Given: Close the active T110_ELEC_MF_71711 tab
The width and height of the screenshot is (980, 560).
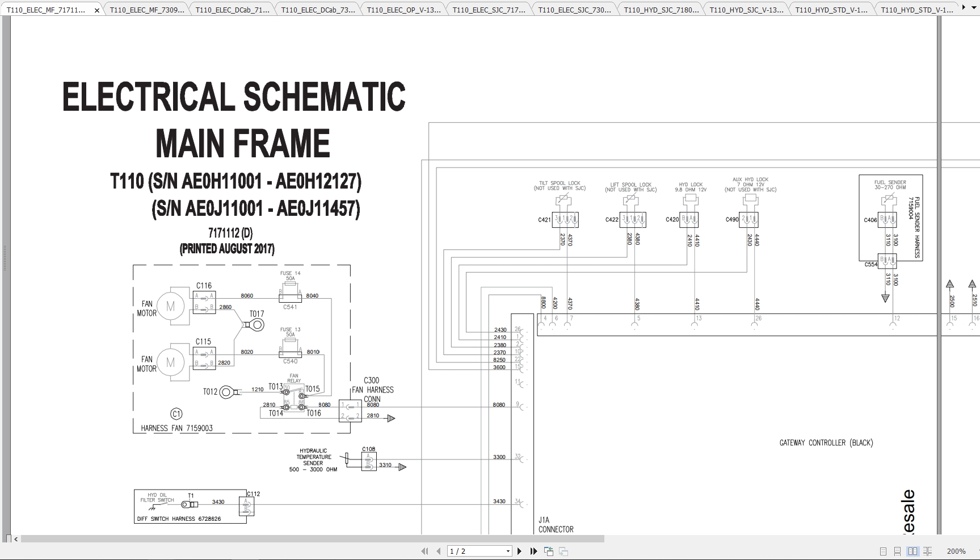Looking at the screenshot, I should pos(96,10).
